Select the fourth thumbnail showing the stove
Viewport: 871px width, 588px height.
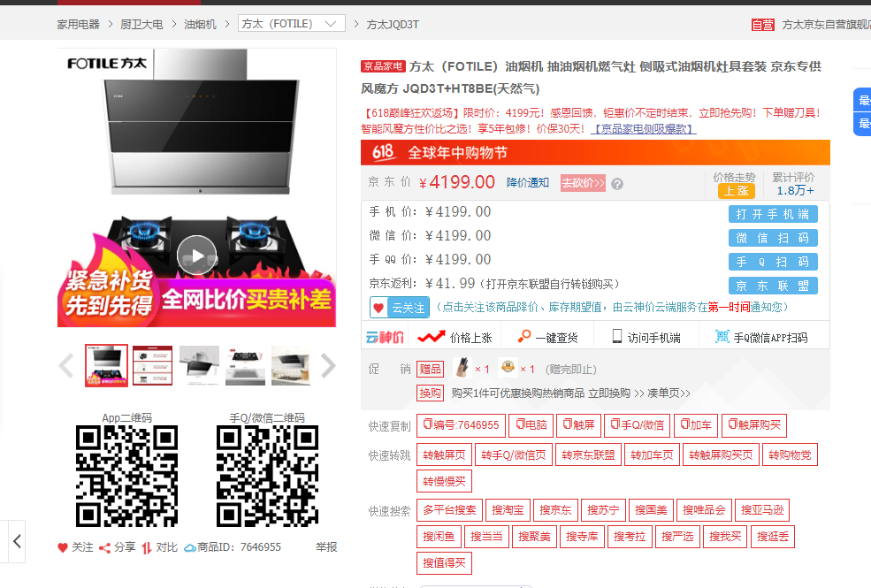[x=246, y=365]
